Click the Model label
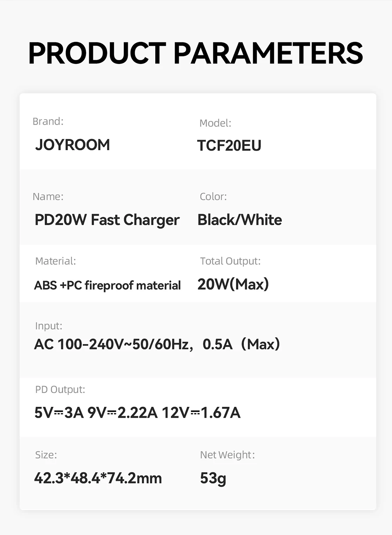392x535 pixels. (x=215, y=123)
